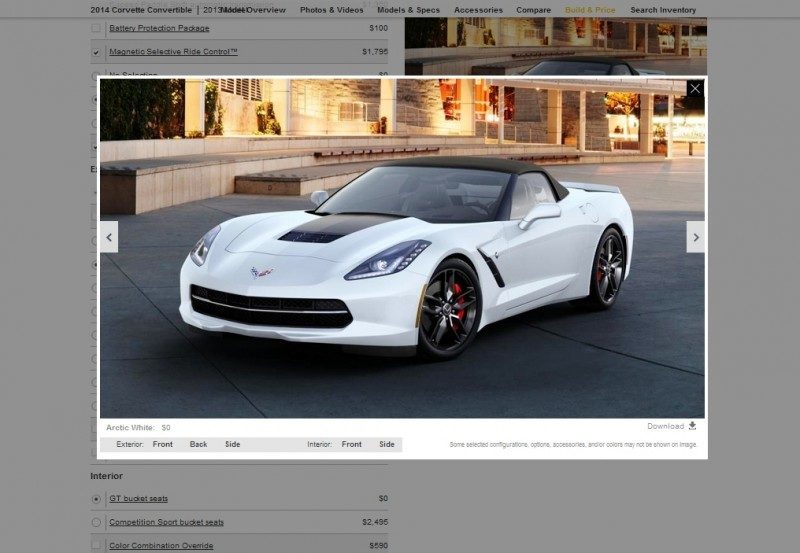This screenshot has width=800, height=553.
Task: View Exterior Front angle
Action: (x=163, y=444)
